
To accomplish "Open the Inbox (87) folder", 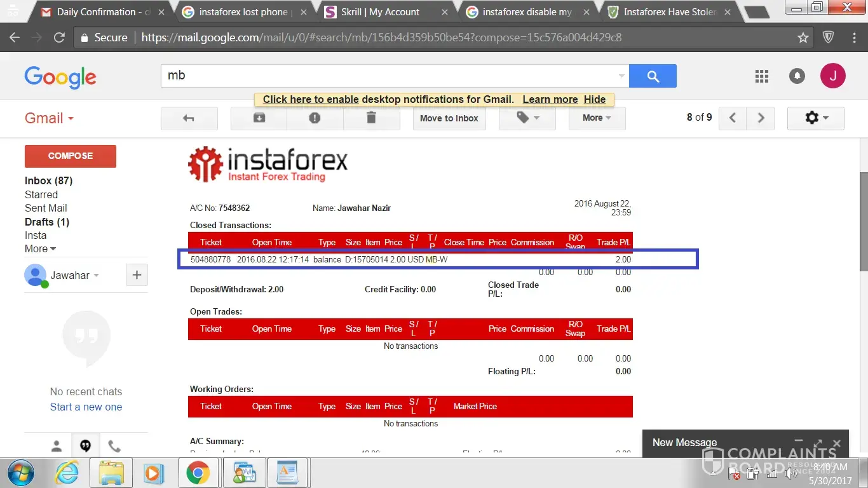I will click(x=48, y=181).
